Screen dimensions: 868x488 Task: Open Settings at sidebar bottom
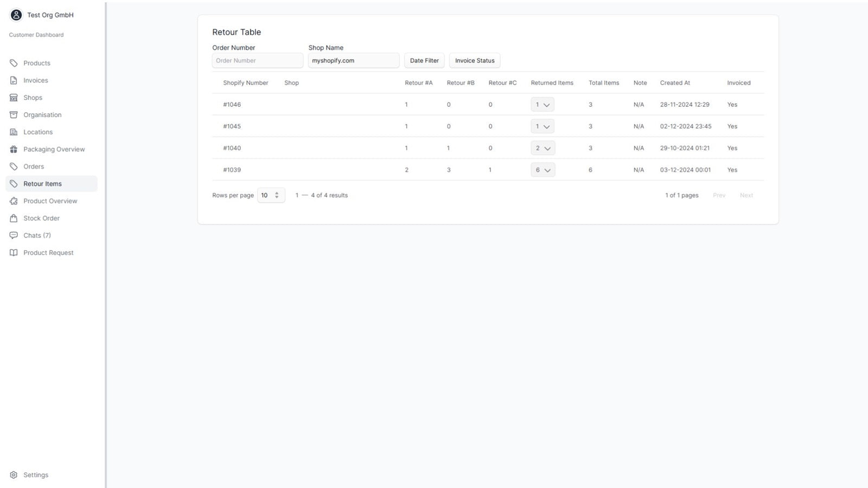[52, 475]
